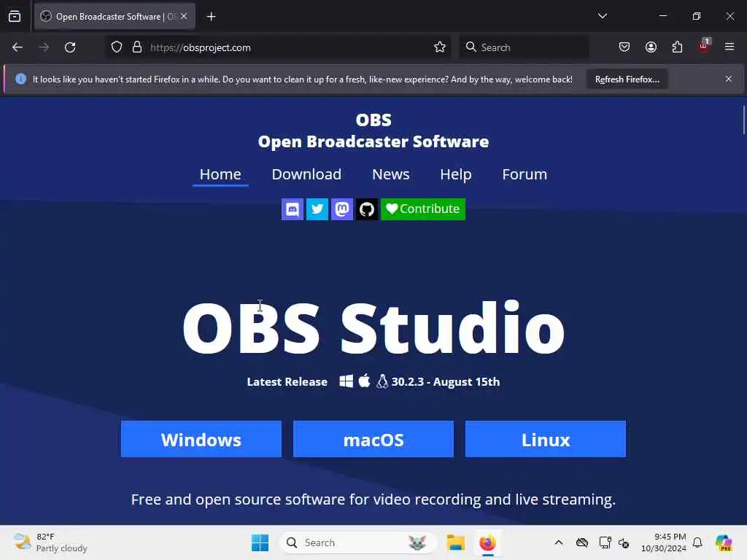Show site security padlock info

click(x=137, y=47)
